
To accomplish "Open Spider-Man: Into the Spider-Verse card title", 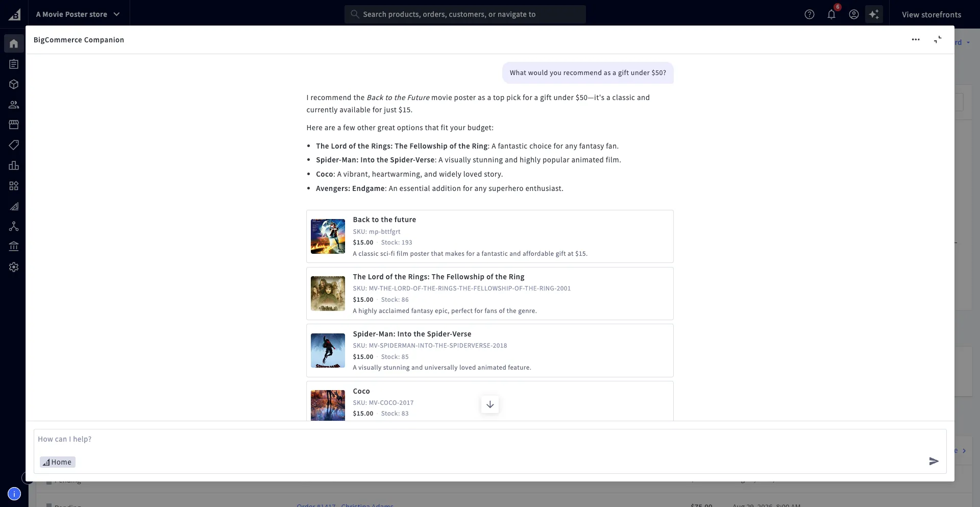I will pos(412,334).
